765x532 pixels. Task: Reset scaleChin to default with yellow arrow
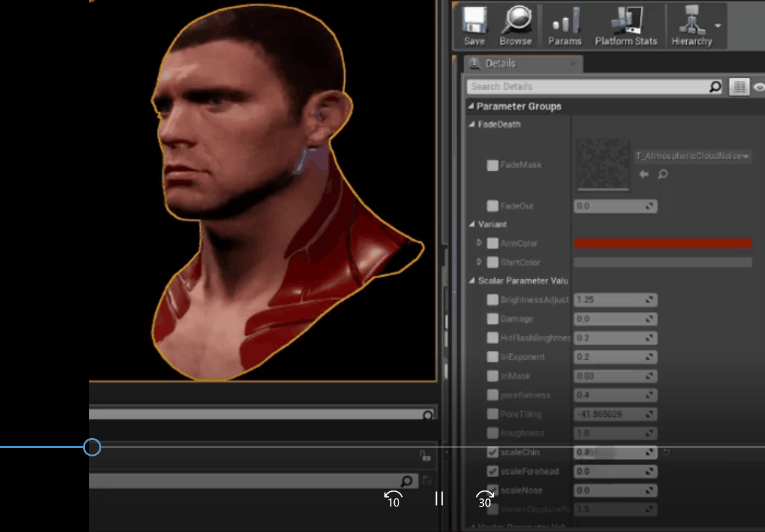point(667,453)
